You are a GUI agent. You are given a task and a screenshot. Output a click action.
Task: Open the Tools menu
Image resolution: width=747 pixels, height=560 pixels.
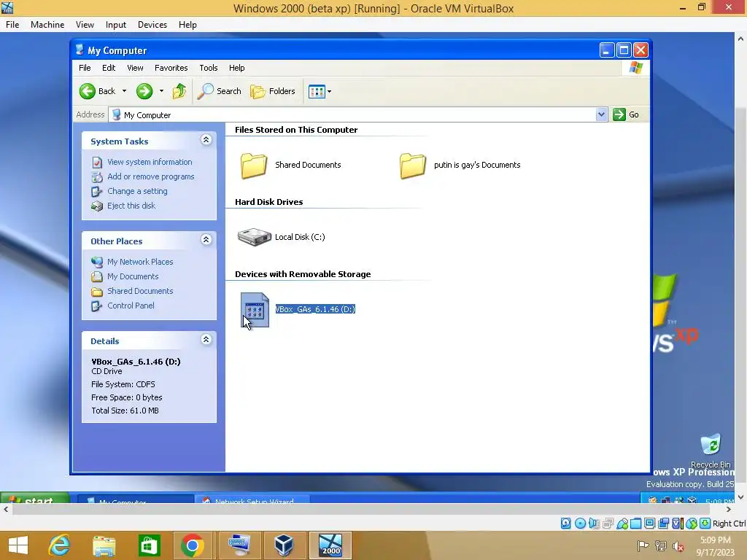point(208,68)
